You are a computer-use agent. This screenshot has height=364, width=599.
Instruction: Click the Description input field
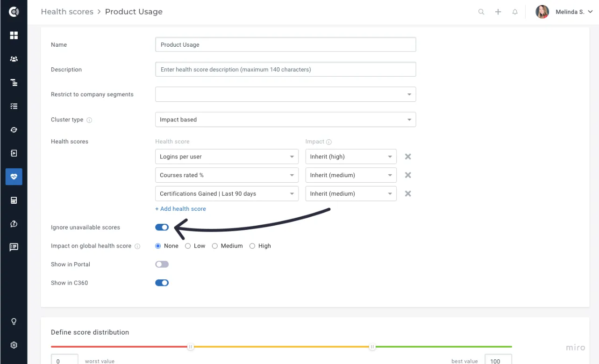(x=285, y=70)
